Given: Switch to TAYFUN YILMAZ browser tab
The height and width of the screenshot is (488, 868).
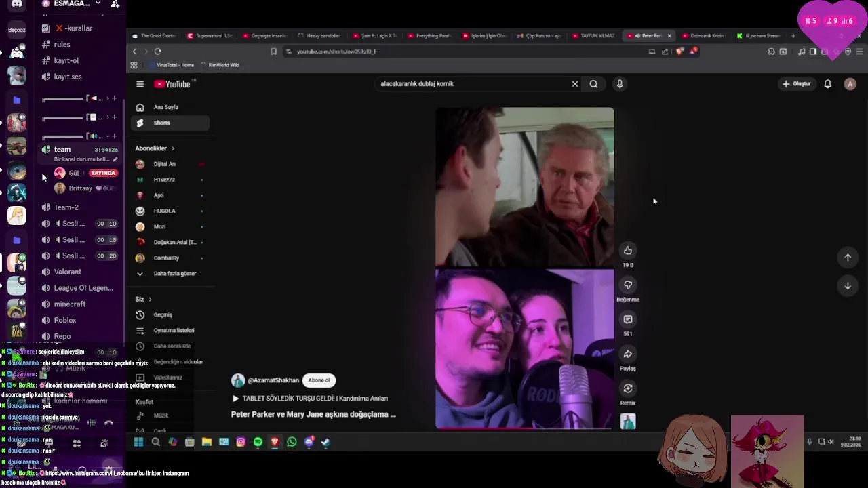Looking at the screenshot, I should pyautogui.click(x=593, y=36).
